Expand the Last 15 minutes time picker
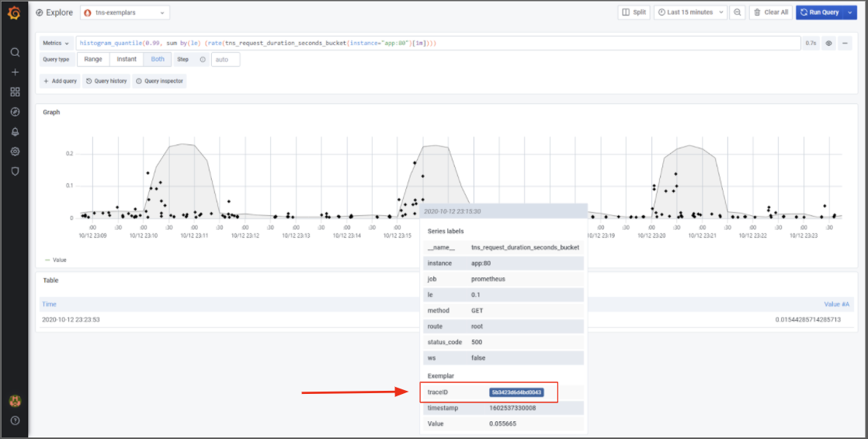The width and height of the screenshot is (868, 439). tap(691, 12)
